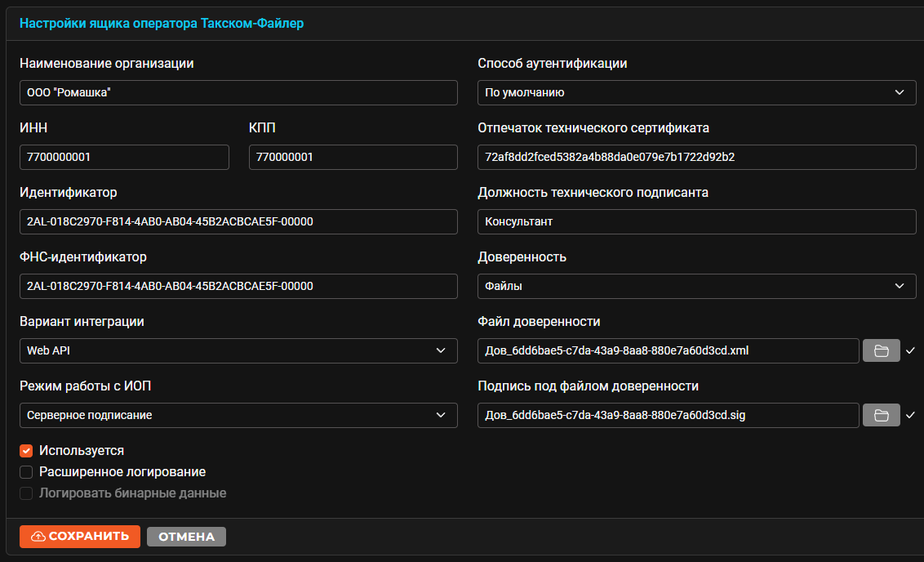
Task: Click the Подпись под файлом доверенности text field
Action: point(669,415)
